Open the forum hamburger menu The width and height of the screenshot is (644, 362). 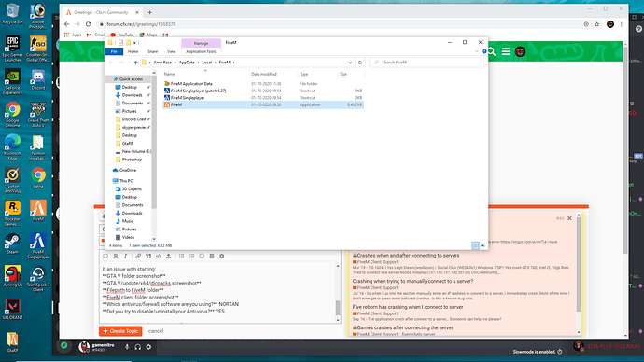[x=506, y=51]
